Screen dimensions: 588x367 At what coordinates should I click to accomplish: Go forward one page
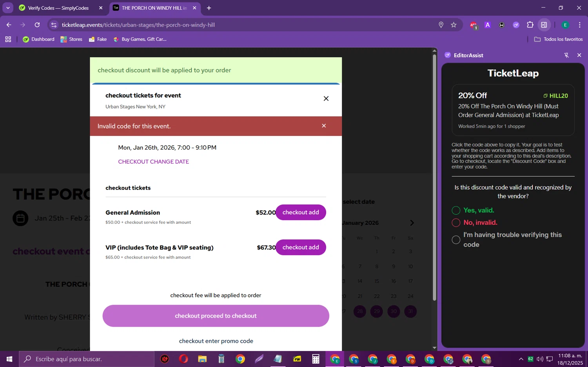coord(23,25)
